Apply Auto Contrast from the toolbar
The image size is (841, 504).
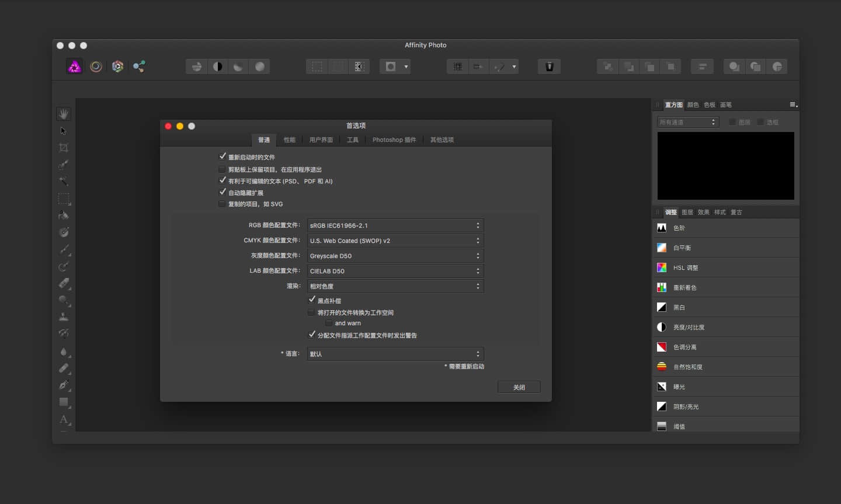point(218,67)
